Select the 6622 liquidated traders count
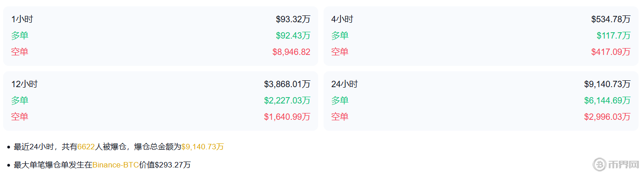 coord(86,147)
